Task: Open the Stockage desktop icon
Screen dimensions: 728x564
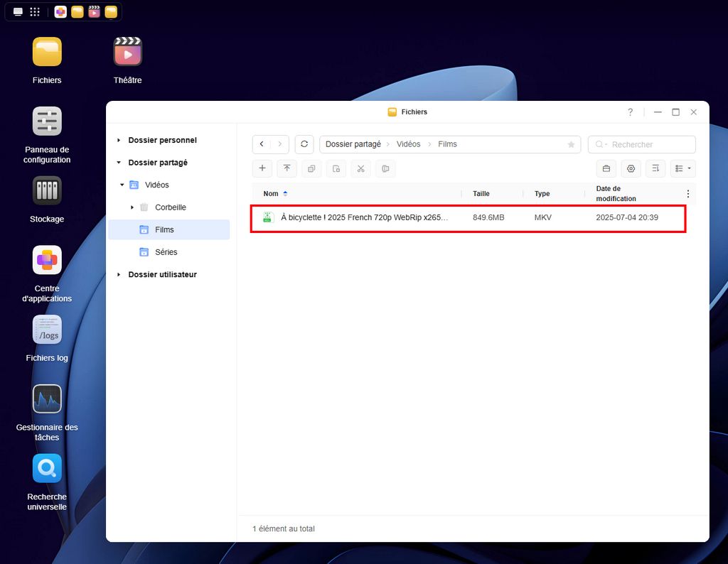Action: [x=47, y=191]
